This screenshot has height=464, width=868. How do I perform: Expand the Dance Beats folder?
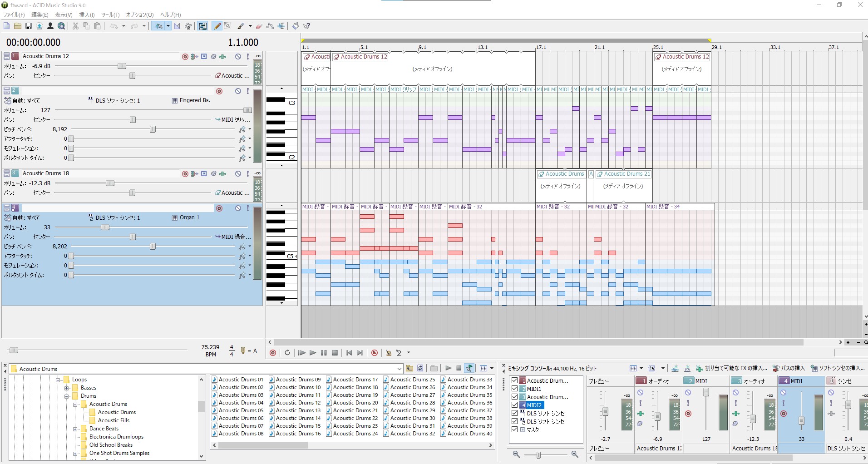[x=75, y=429]
